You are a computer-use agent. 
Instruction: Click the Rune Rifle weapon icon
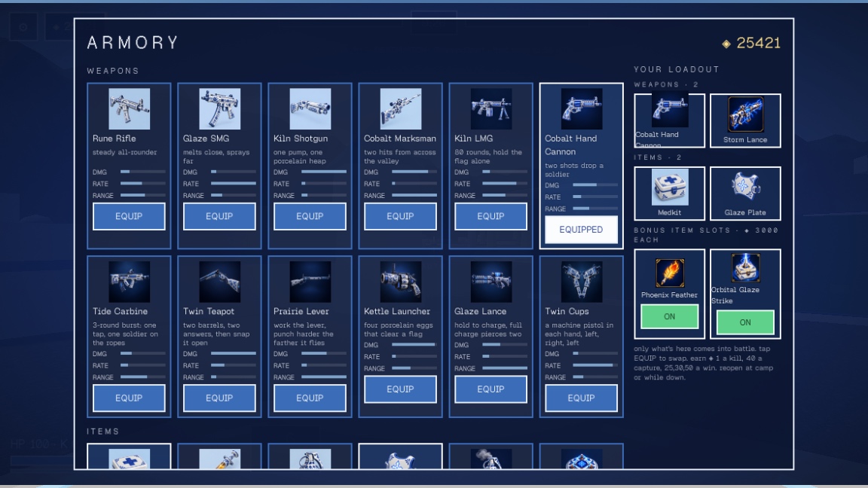pos(129,109)
